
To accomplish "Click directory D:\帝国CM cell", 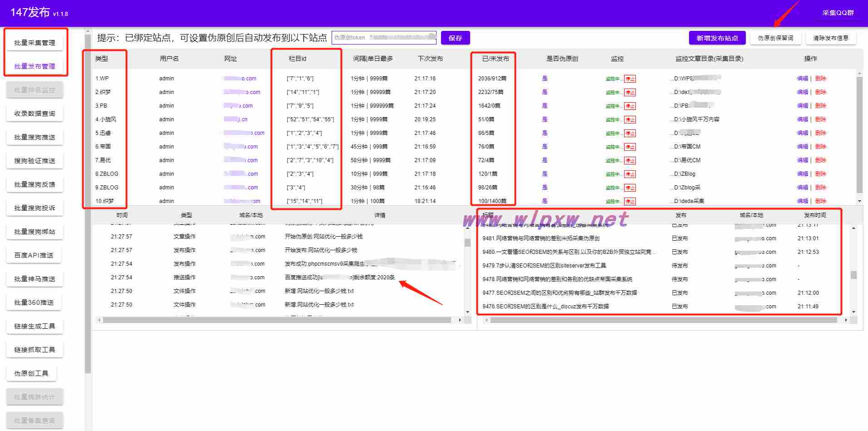I will point(685,147).
